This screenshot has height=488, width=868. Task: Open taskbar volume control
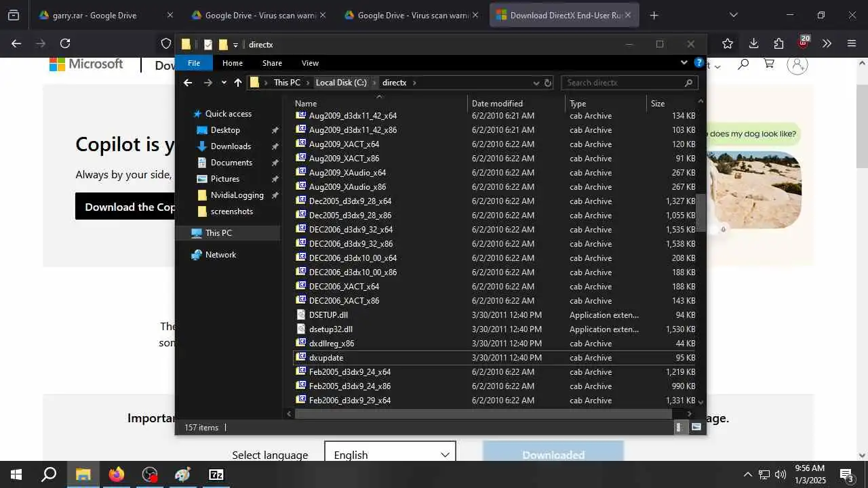click(781, 474)
